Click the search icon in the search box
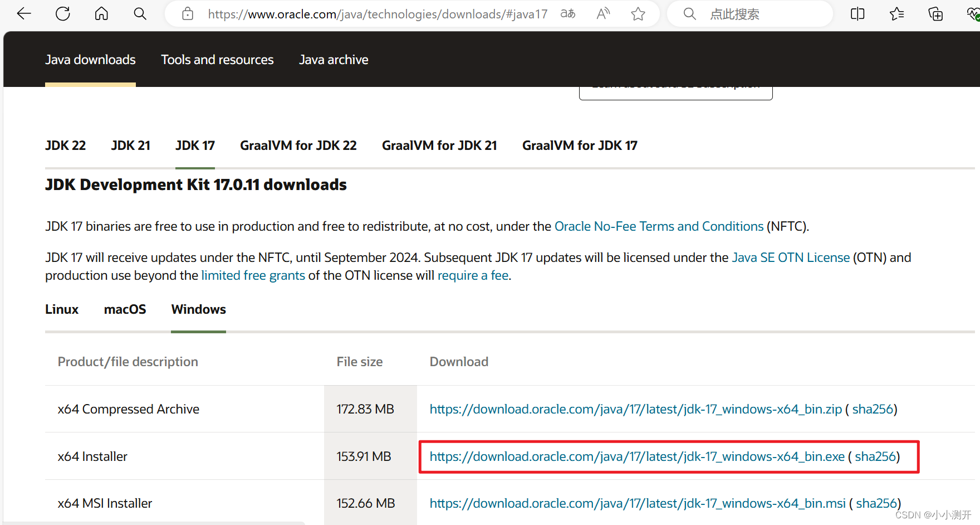Image resolution: width=980 pixels, height=525 pixels. coord(690,14)
